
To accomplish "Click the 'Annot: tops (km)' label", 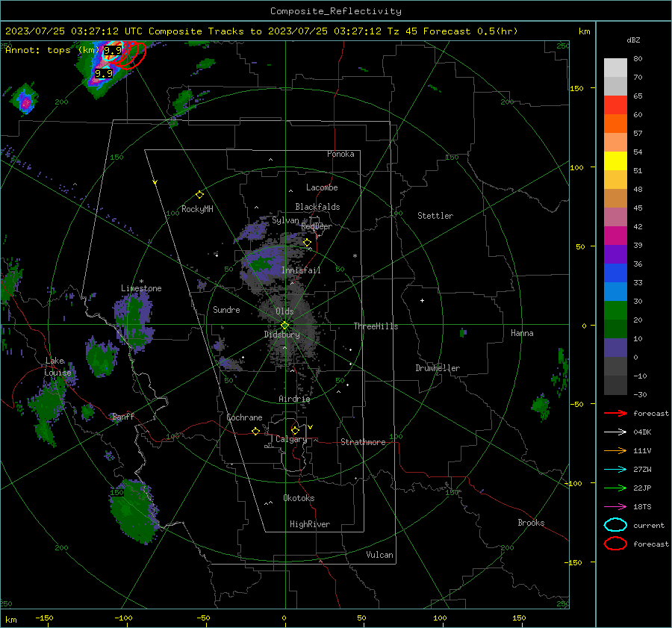I will tap(52, 50).
